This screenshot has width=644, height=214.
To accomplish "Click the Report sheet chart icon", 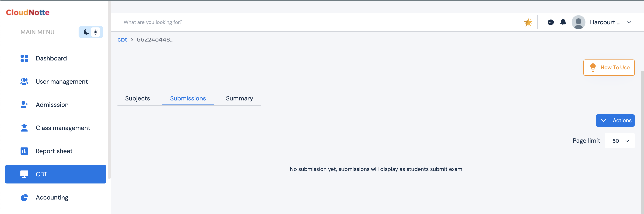I will [24, 151].
